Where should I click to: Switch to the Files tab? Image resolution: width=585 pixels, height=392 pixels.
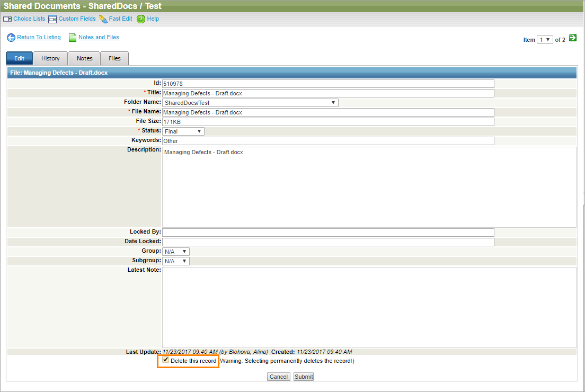[x=114, y=58]
